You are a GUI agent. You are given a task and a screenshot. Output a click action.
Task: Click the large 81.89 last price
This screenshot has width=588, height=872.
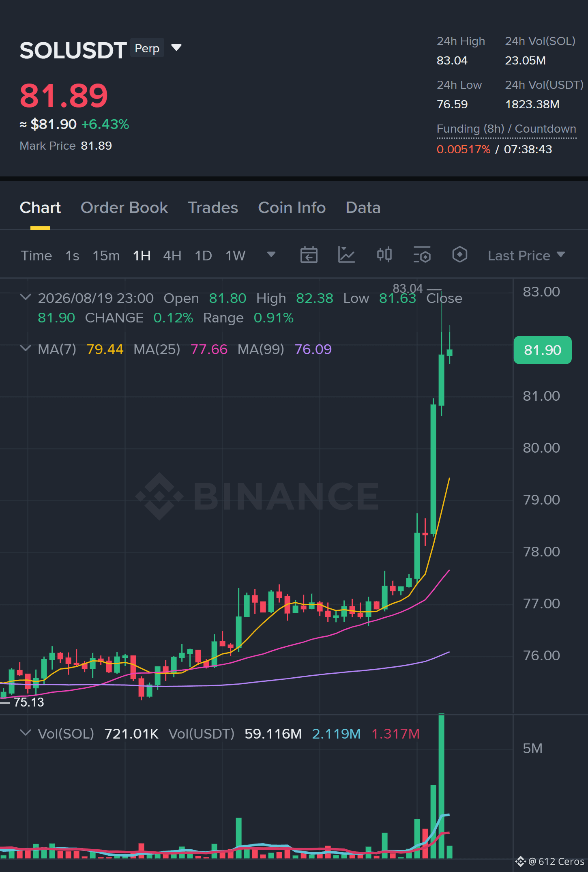coord(64,96)
